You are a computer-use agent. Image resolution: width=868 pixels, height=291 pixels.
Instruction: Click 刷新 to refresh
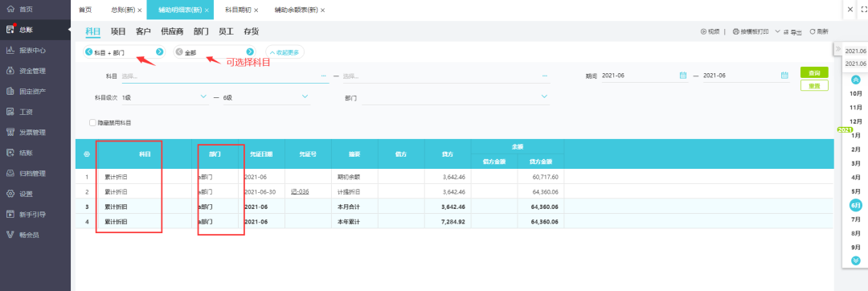[819, 32]
